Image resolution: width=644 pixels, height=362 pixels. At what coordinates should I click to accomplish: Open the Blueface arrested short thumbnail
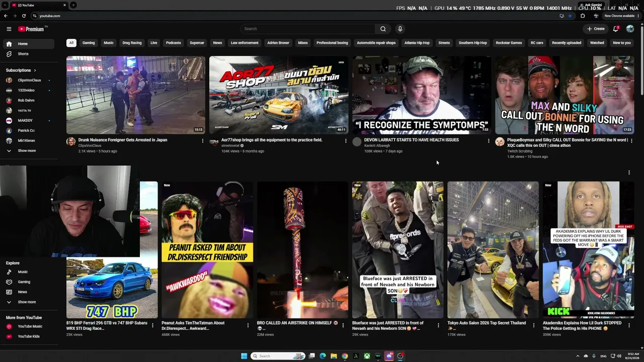[x=398, y=250]
